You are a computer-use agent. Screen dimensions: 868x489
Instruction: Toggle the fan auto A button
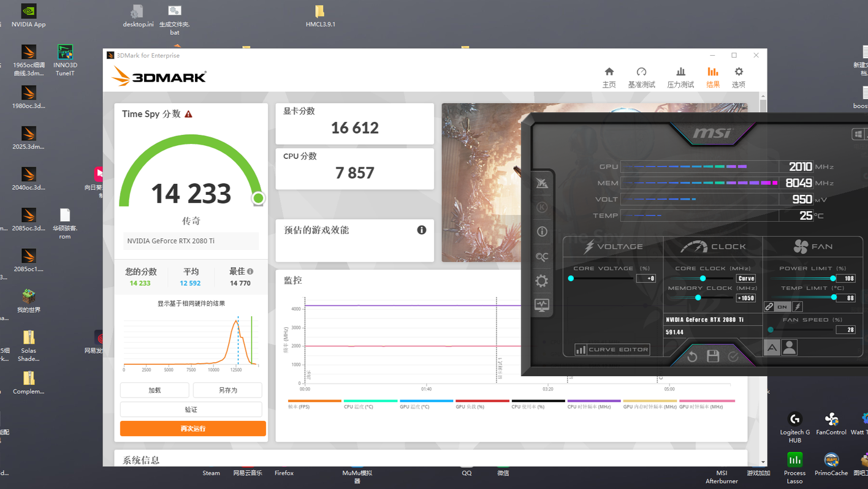[772, 348]
